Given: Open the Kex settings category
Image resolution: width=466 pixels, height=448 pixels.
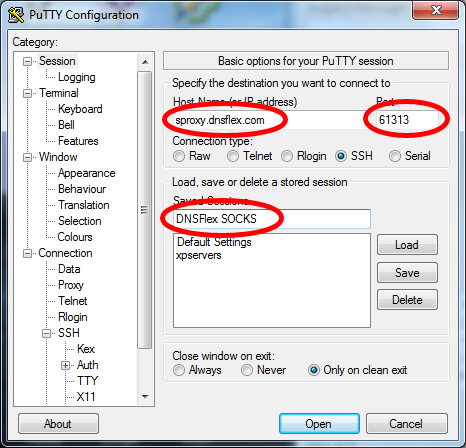Looking at the screenshot, I should [x=86, y=349].
